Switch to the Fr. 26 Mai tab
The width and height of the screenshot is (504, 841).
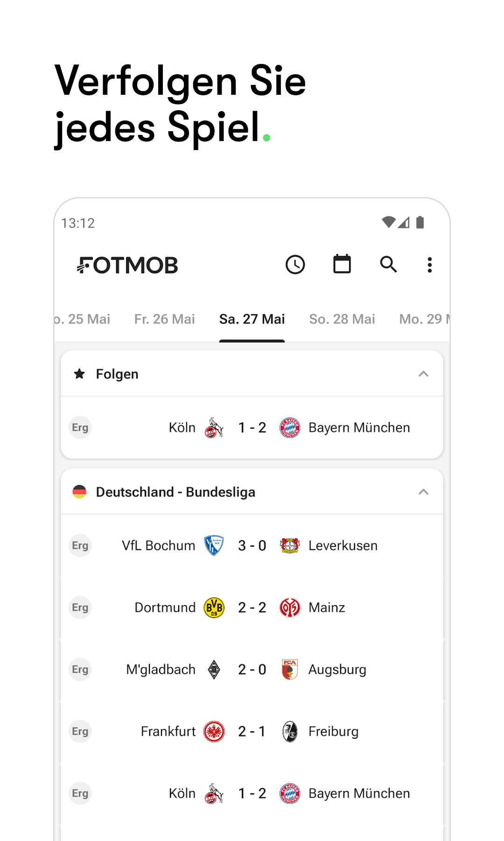pos(164,319)
